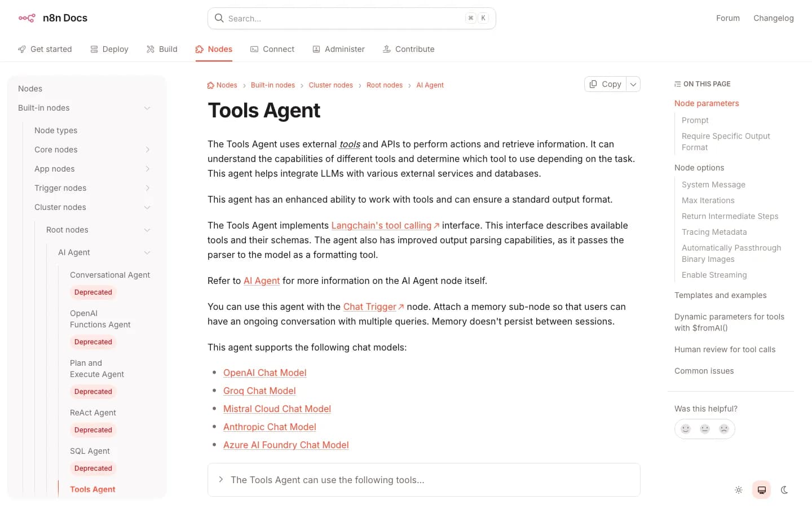This screenshot has height=508, width=812.
Task: Open the Changelog link
Action: [774, 18]
